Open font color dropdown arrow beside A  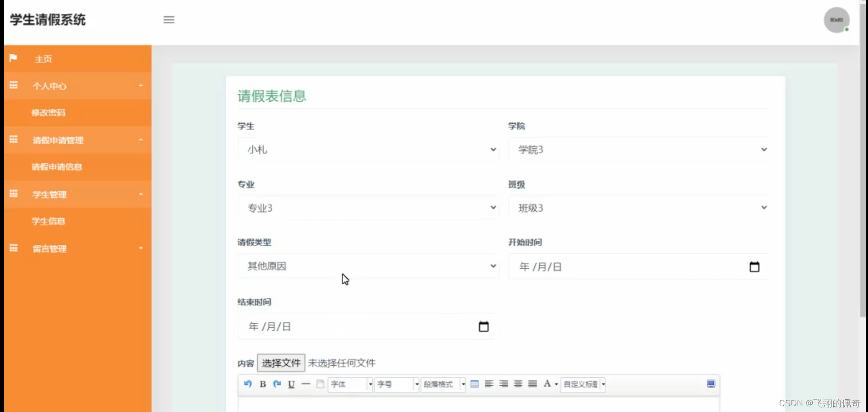[556, 384]
